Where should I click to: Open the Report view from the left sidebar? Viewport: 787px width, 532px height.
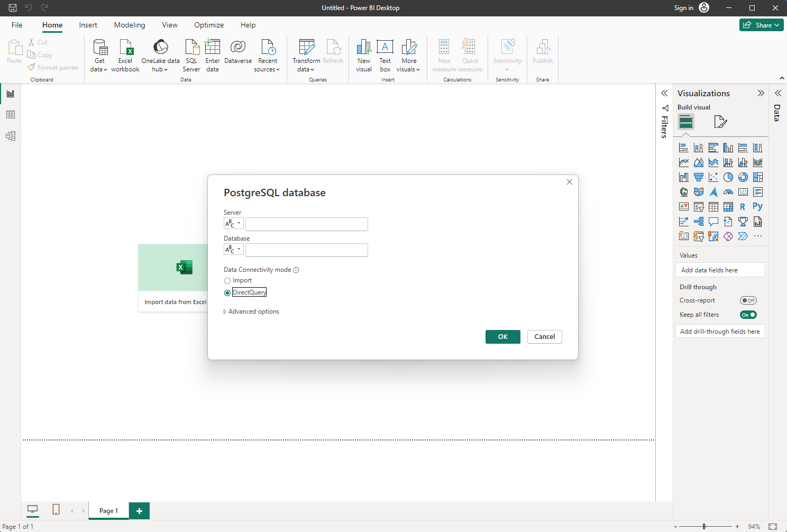click(x=11, y=94)
